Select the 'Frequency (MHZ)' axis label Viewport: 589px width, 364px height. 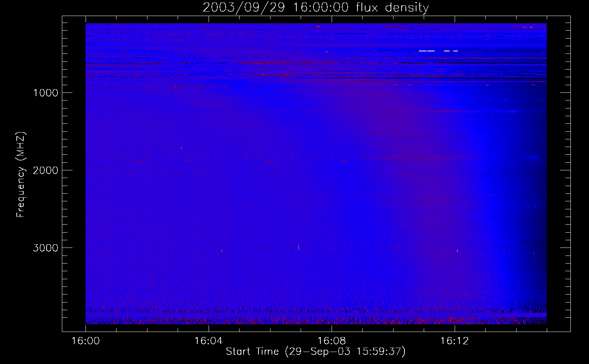click(21, 175)
